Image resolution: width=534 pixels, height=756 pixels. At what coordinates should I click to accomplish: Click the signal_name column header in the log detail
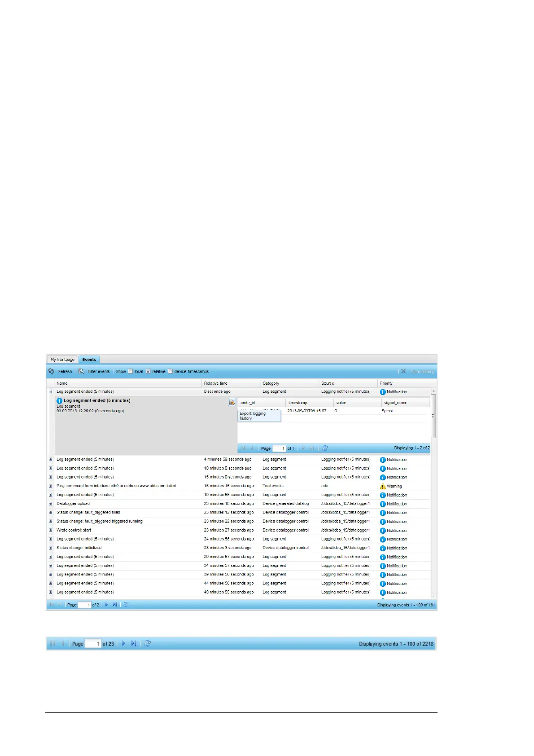tap(406, 403)
